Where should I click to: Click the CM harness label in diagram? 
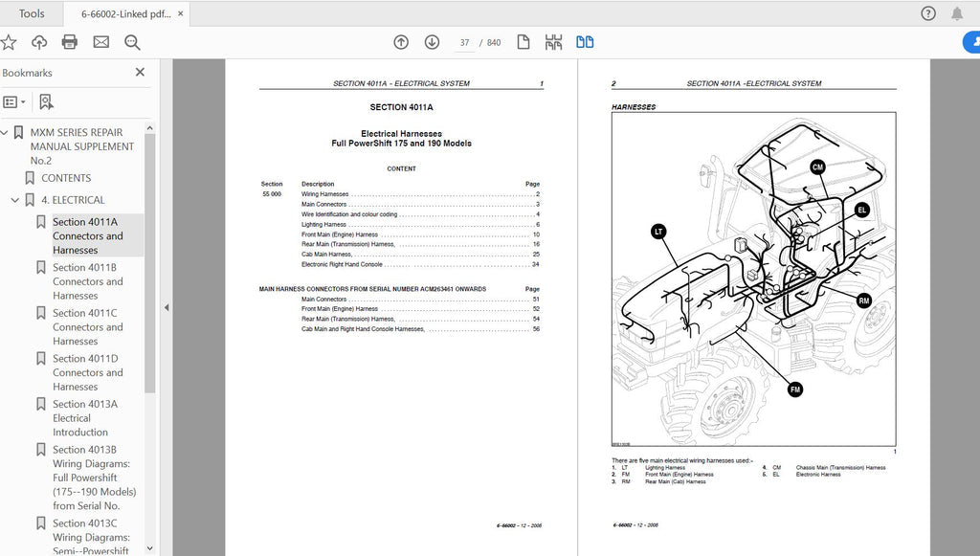(x=817, y=167)
